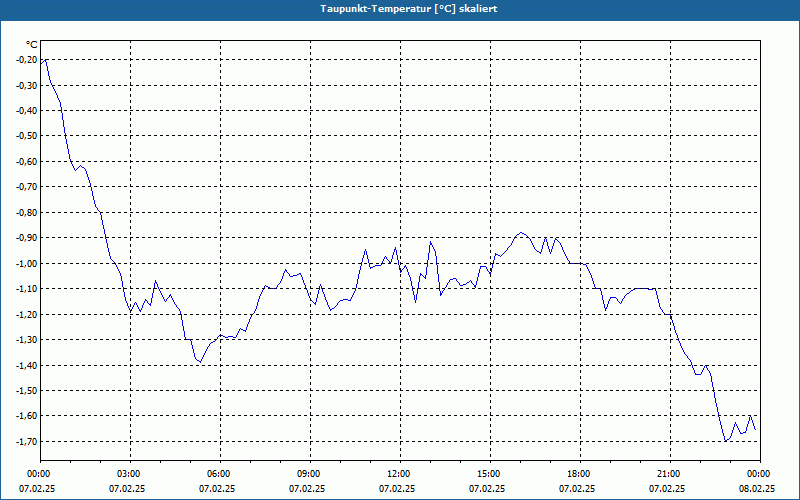Select the -0,50 y-axis label
The height and width of the screenshot is (500, 800).
pos(28,136)
